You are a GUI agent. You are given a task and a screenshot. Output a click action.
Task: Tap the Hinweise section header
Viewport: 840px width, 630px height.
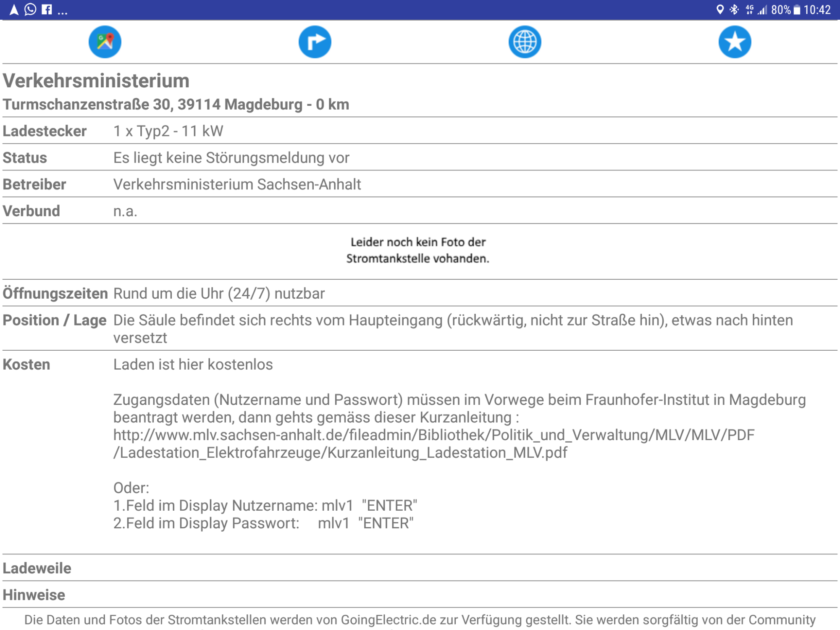34,595
